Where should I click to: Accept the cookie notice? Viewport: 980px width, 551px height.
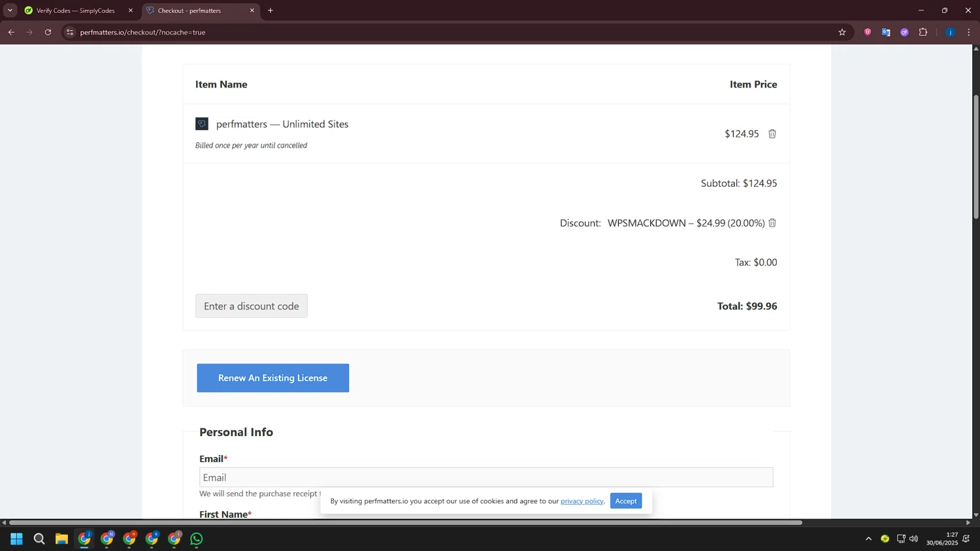(626, 501)
